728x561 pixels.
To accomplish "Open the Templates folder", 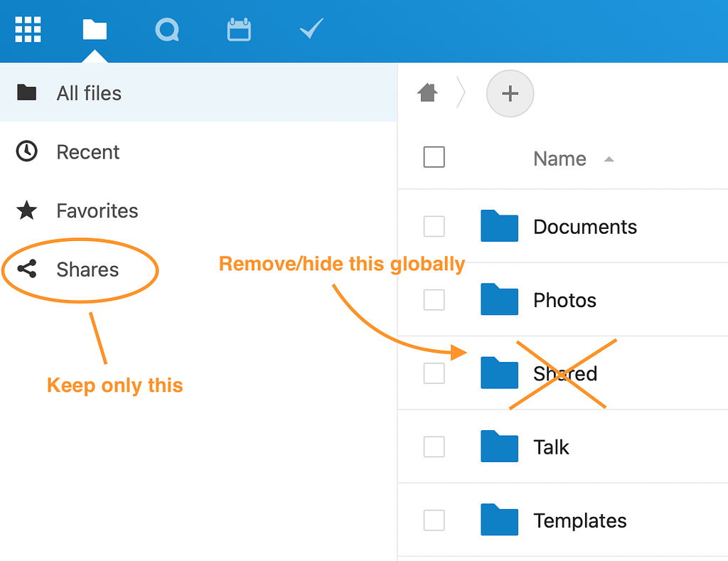I will [579, 520].
